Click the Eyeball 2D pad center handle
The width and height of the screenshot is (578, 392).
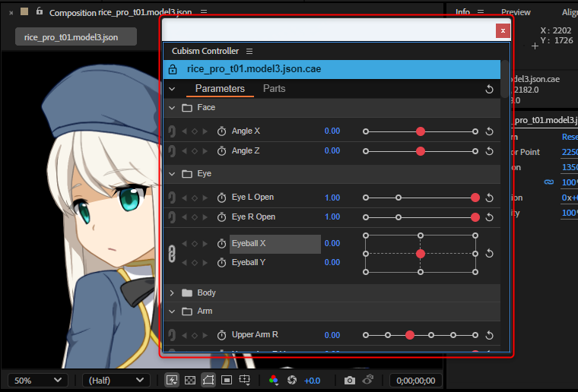pyautogui.click(x=421, y=254)
